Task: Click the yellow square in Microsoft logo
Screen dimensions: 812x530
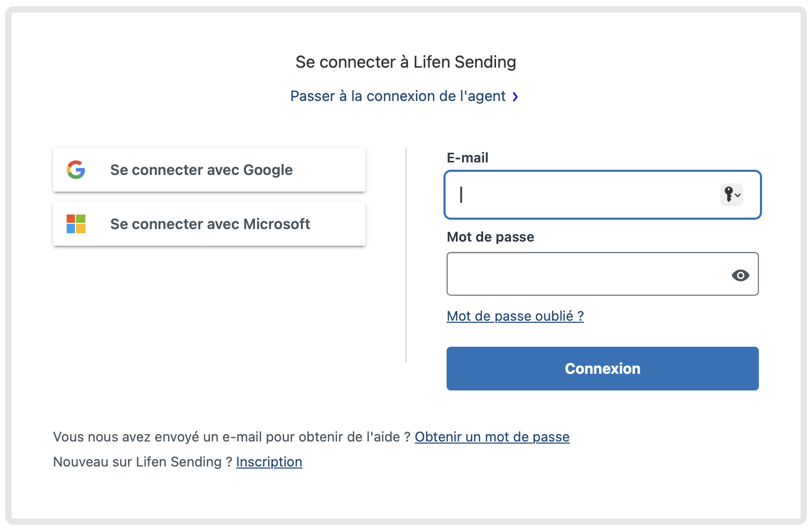Action: click(x=81, y=229)
